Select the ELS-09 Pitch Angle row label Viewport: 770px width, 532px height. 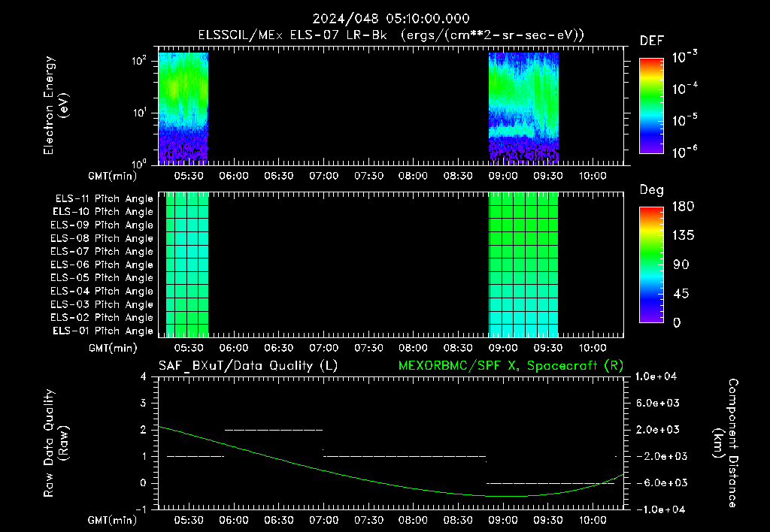tap(102, 225)
